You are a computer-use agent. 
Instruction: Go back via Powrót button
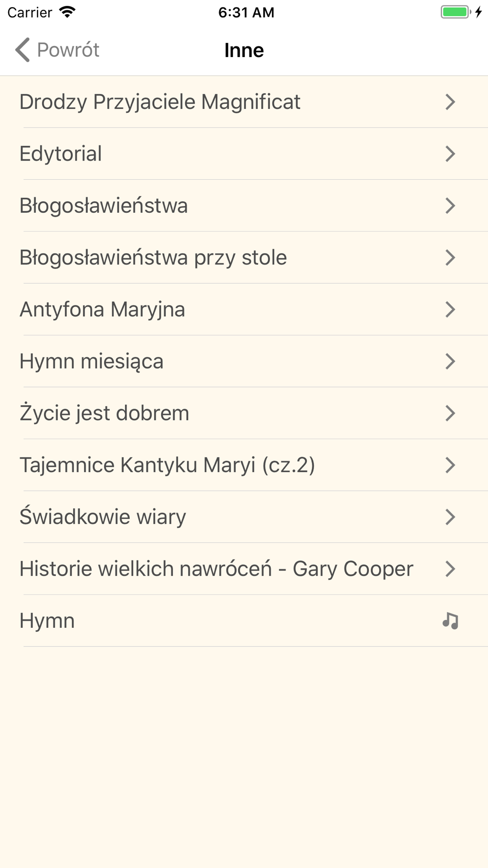[57, 50]
